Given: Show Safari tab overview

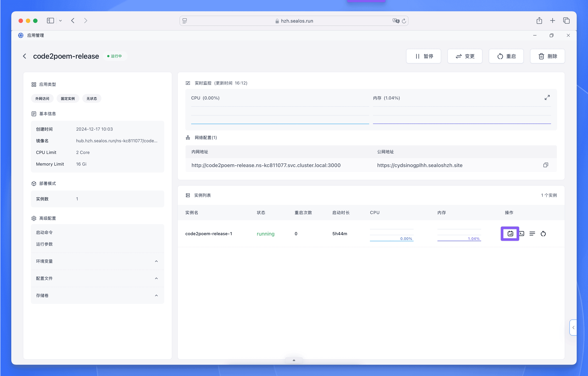Looking at the screenshot, I should [566, 21].
